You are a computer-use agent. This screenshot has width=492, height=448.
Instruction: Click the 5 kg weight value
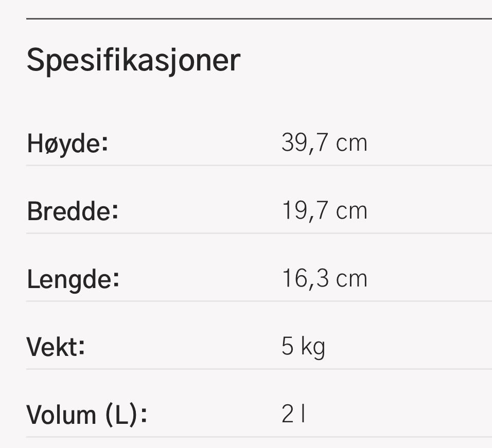(x=303, y=347)
